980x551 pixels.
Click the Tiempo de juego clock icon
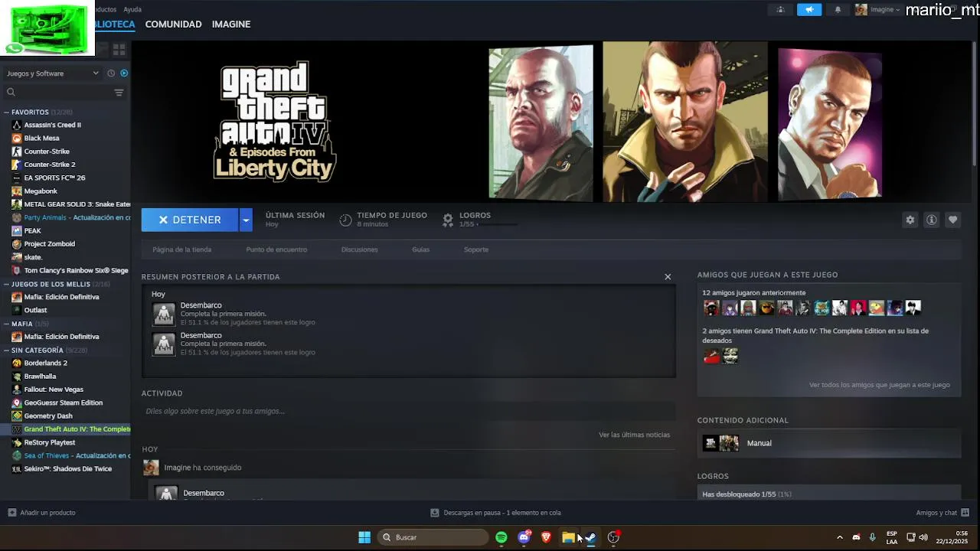pyautogui.click(x=345, y=220)
